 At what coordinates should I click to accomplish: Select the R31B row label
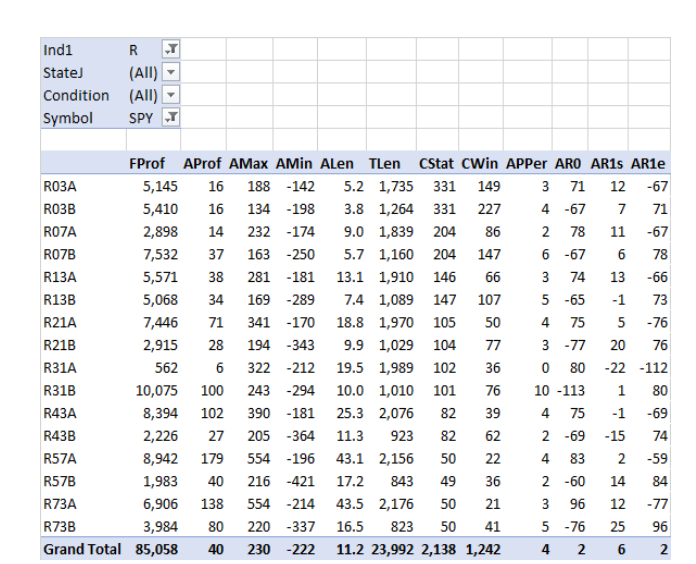[x=59, y=390]
